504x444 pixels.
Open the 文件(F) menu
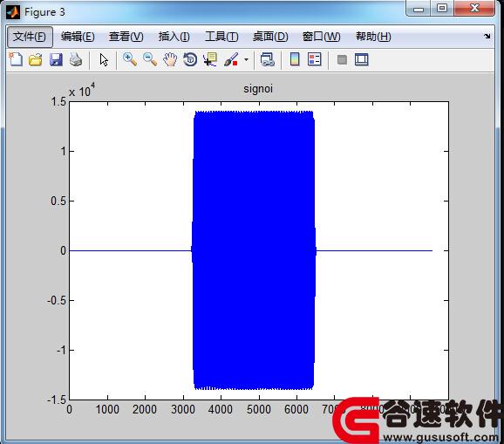30,37
